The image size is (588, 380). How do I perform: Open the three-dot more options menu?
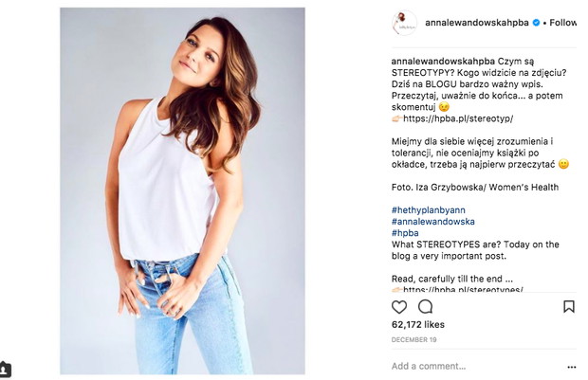point(572,367)
